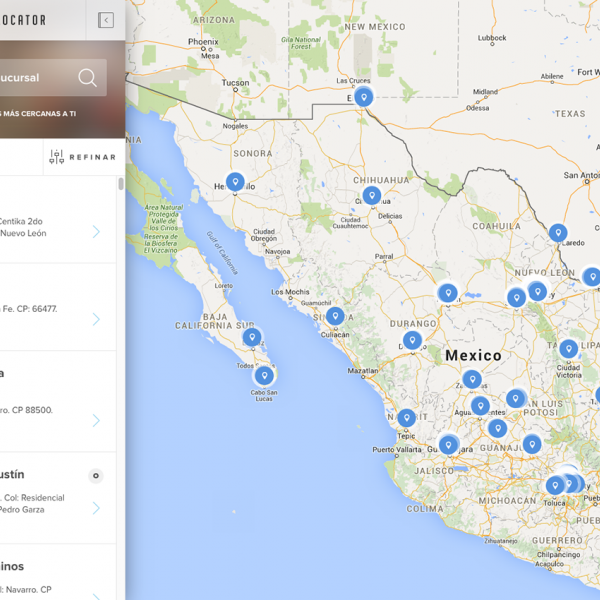The height and width of the screenshot is (600, 600).
Task: Collapse the locator sidebar panel
Action: coord(106,20)
